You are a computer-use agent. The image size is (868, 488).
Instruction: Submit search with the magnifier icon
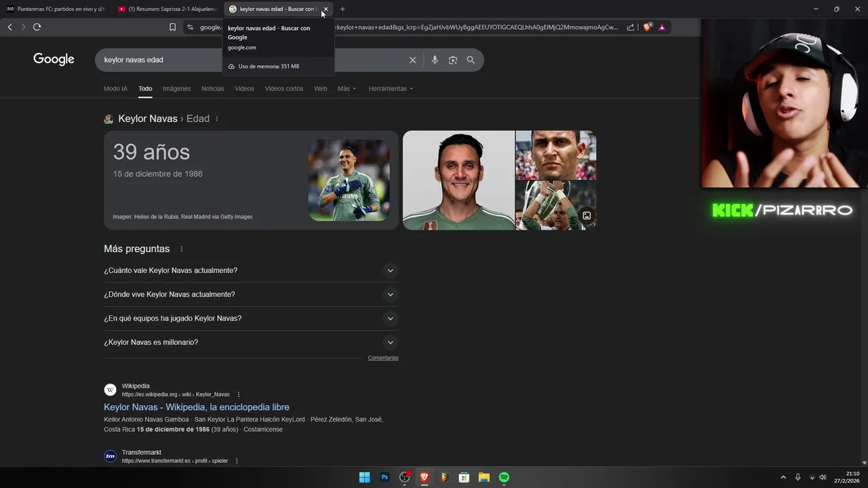(x=471, y=60)
